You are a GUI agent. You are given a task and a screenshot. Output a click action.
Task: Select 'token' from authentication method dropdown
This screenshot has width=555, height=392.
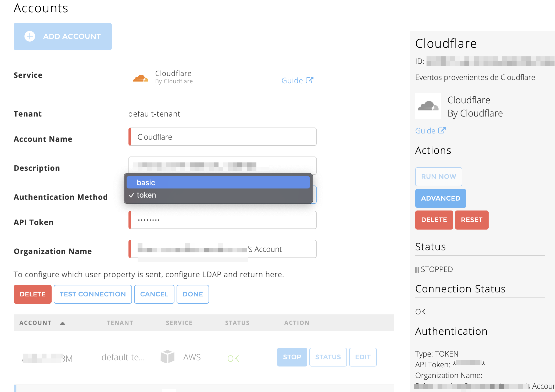tap(146, 195)
